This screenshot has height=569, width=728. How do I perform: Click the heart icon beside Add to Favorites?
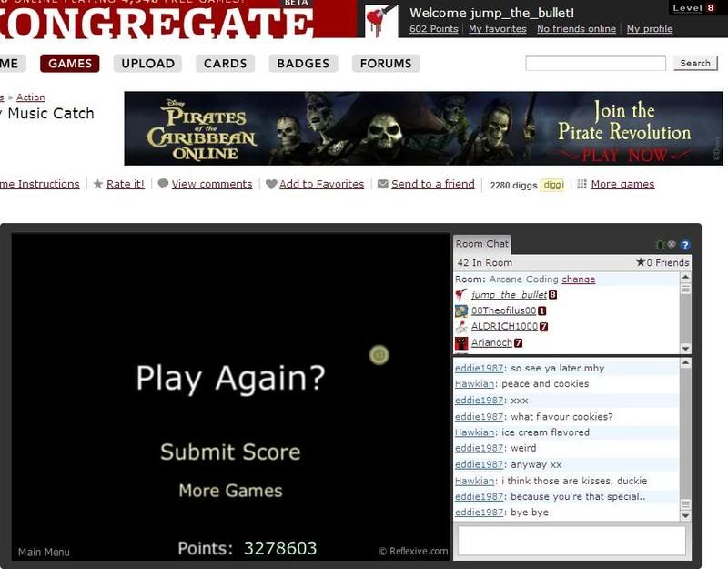[271, 184]
